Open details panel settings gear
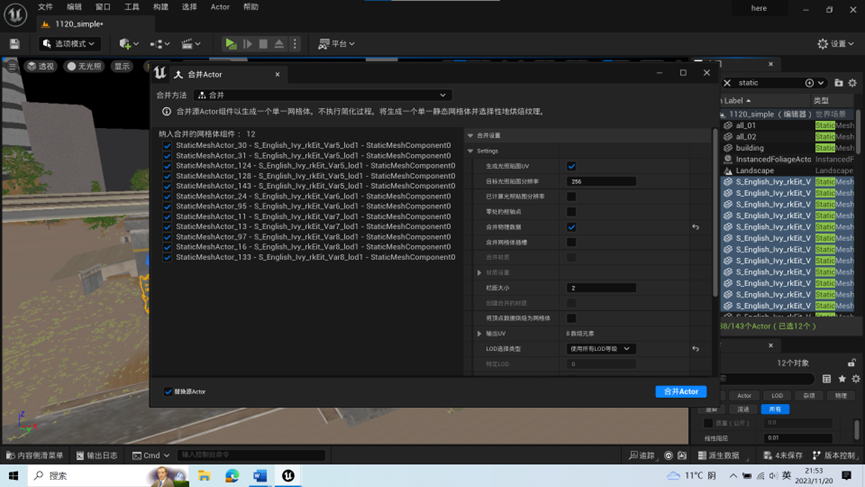The width and height of the screenshot is (865, 487). pos(856,378)
